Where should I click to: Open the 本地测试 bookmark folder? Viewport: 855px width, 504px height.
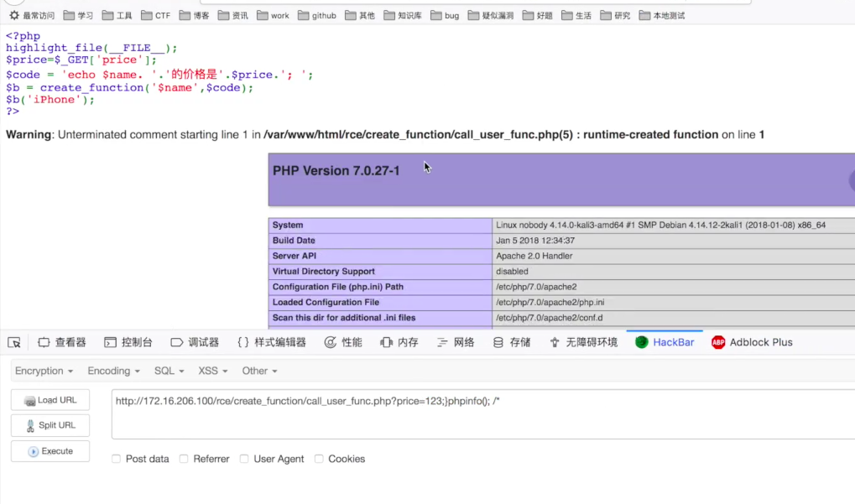coord(661,15)
